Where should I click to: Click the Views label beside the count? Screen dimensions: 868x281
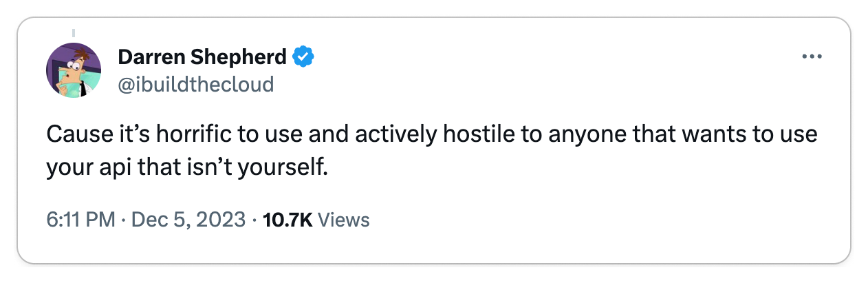(345, 220)
